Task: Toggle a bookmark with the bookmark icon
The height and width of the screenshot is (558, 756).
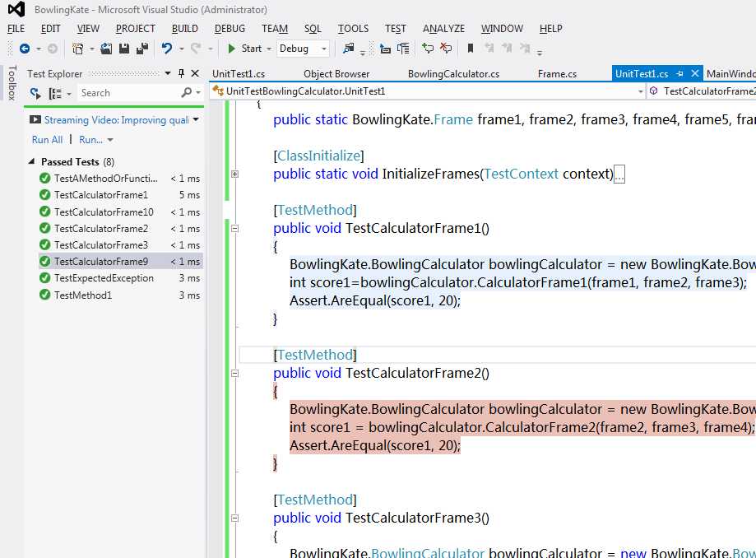Action: 471,49
